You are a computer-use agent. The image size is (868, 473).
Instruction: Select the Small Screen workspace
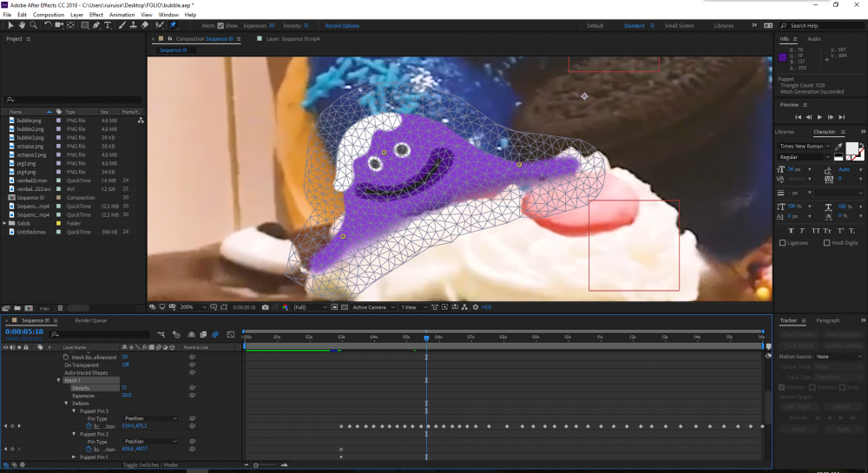[x=680, y=25]
